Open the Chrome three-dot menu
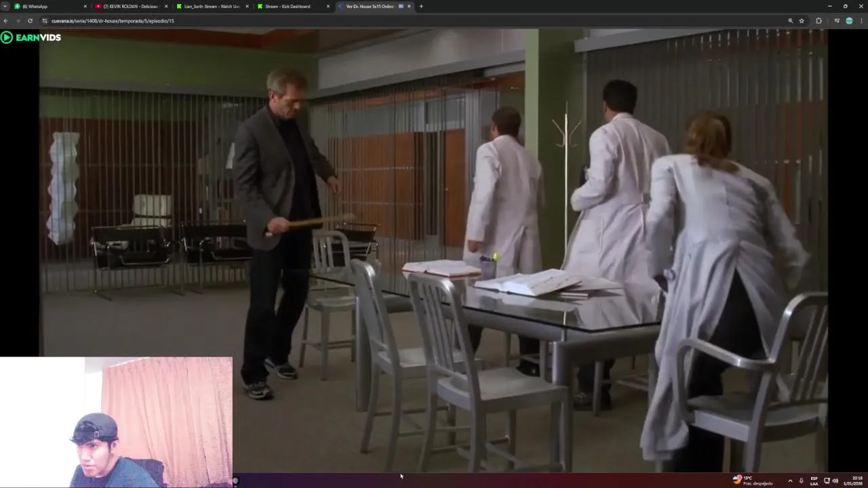The image size is (868, 488). click(x=861, y=21)
